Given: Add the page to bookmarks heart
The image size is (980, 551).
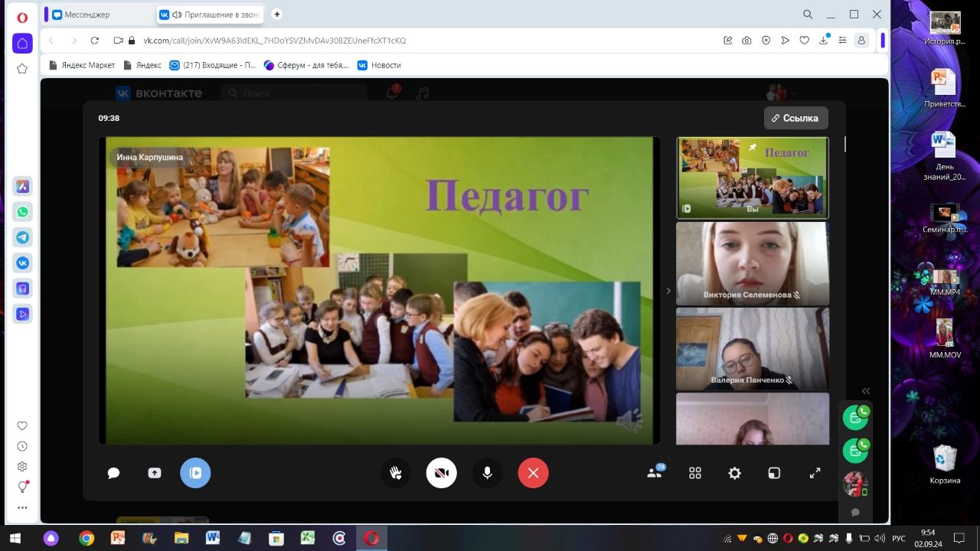Looking at the screenshot, I should tap(804, 41).
